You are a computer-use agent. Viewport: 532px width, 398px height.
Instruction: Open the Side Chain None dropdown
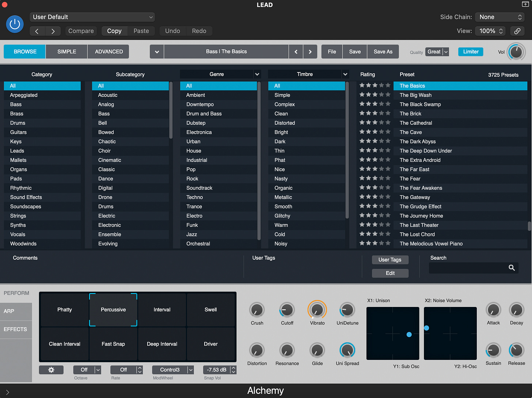pyautogui.click(x=499, y=17)
